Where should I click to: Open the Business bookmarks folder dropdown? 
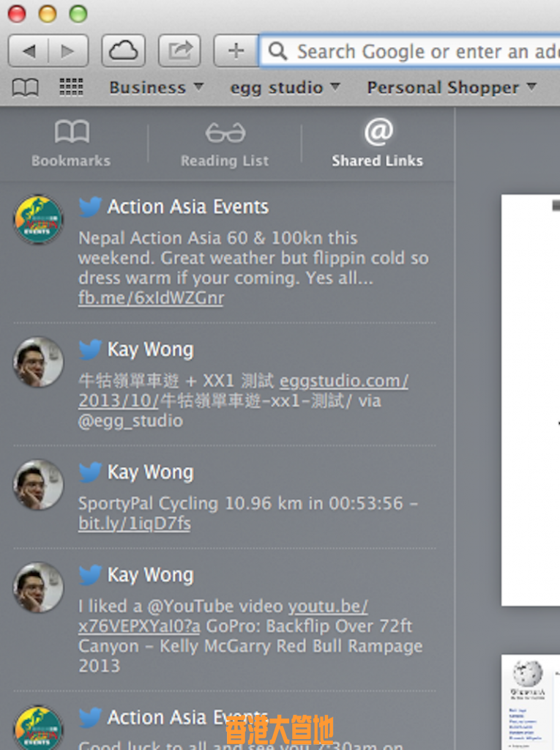click(x=157, y=88)
